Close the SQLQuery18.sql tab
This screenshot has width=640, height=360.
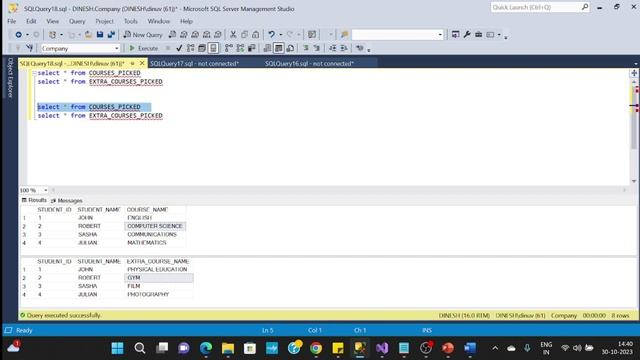click(x=142, y=63)
